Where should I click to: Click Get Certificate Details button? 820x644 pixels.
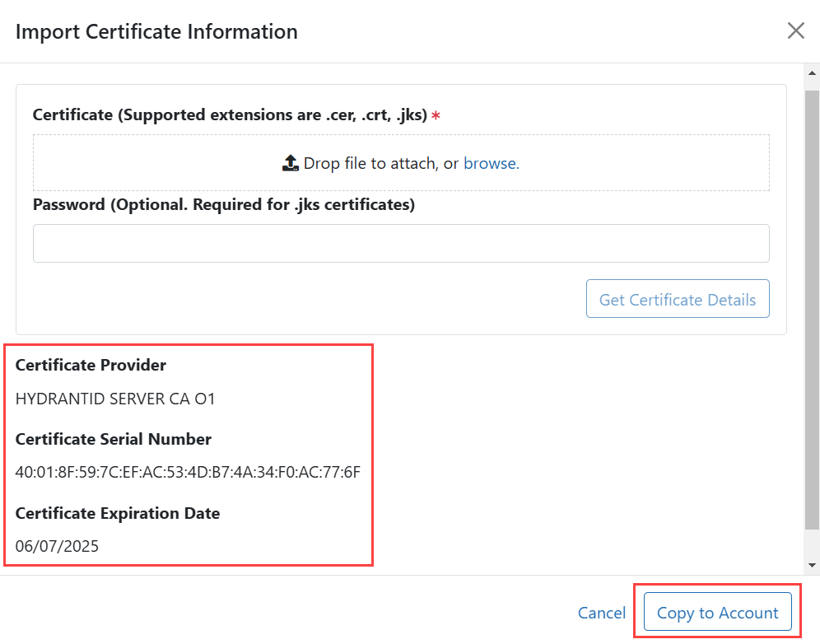pos(678,299)
